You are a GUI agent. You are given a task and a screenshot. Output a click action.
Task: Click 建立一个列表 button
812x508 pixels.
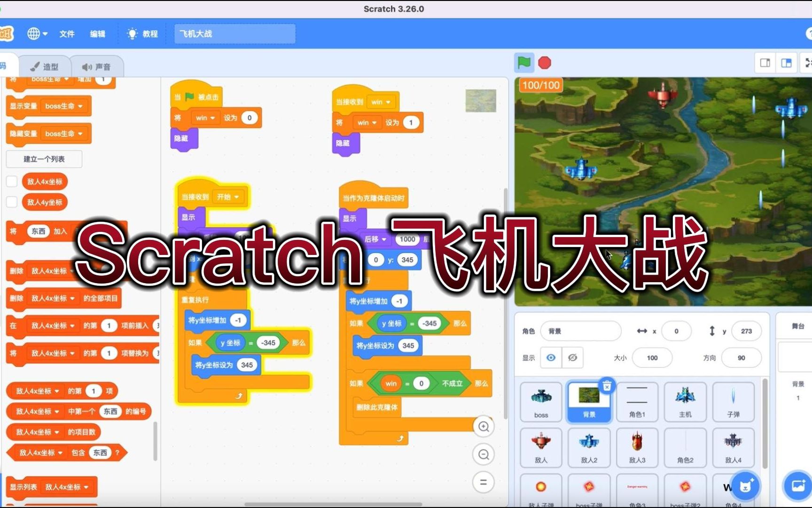point(44,159)
